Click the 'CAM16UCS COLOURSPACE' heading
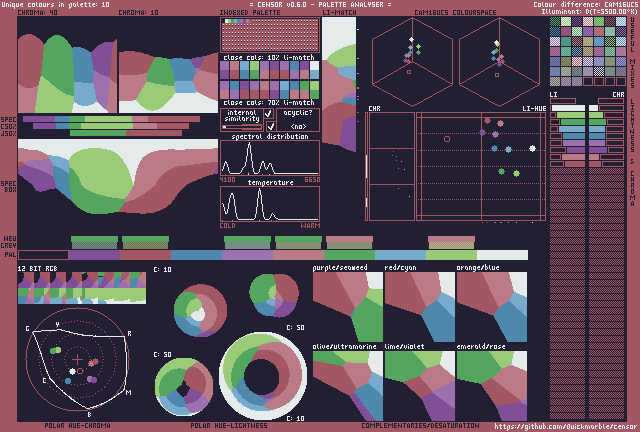This screenshot has width=640, height=432. click(x=455, y=13)
